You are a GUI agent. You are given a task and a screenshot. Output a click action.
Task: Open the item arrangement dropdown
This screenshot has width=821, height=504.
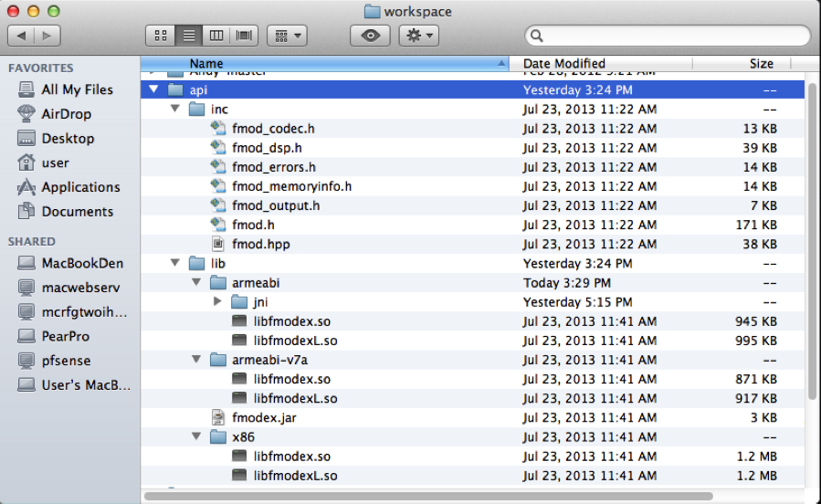[x=287, y=36]
